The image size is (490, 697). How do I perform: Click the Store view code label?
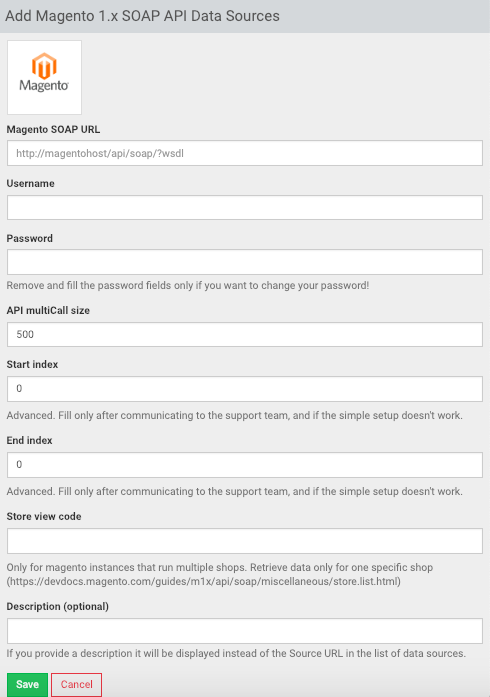[44, 517]
